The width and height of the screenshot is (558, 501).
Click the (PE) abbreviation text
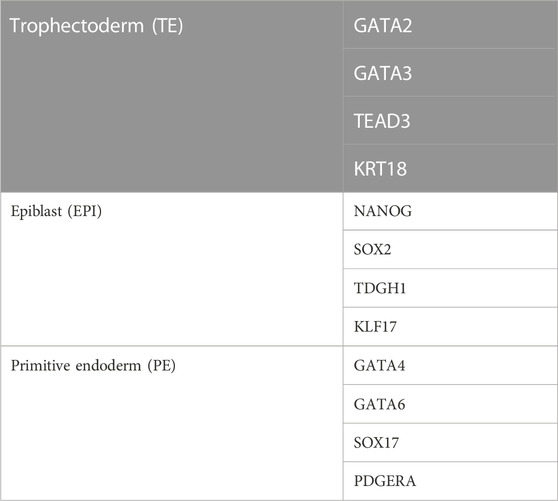[x=162, y=365]
